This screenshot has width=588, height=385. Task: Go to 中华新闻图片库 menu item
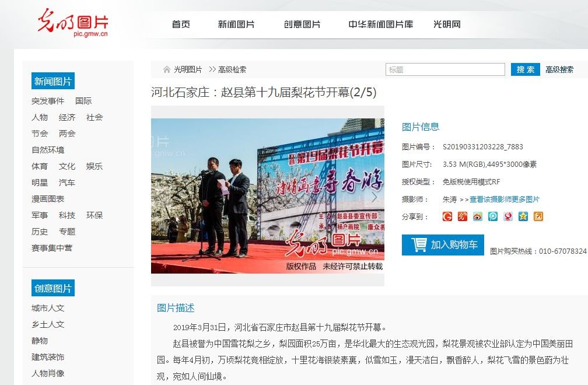[380, 24]
